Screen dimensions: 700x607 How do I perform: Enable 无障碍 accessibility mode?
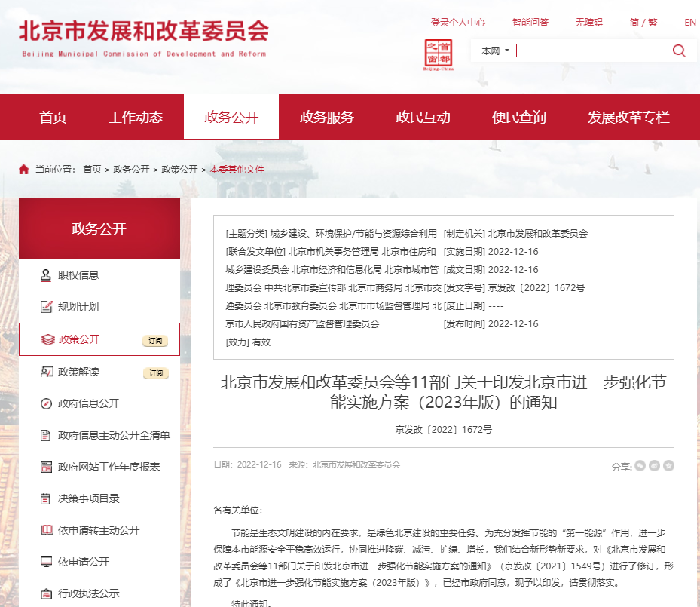[x=588, y=23]
